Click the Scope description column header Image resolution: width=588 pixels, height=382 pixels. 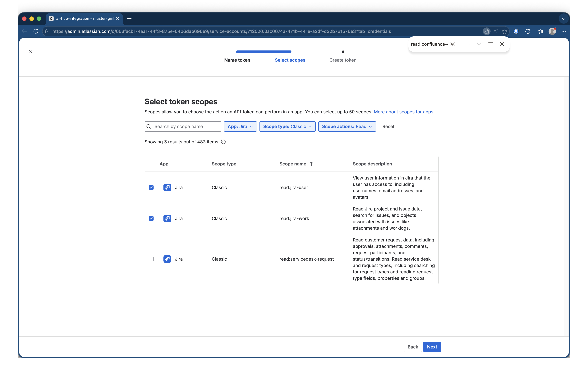click(372, 164)
